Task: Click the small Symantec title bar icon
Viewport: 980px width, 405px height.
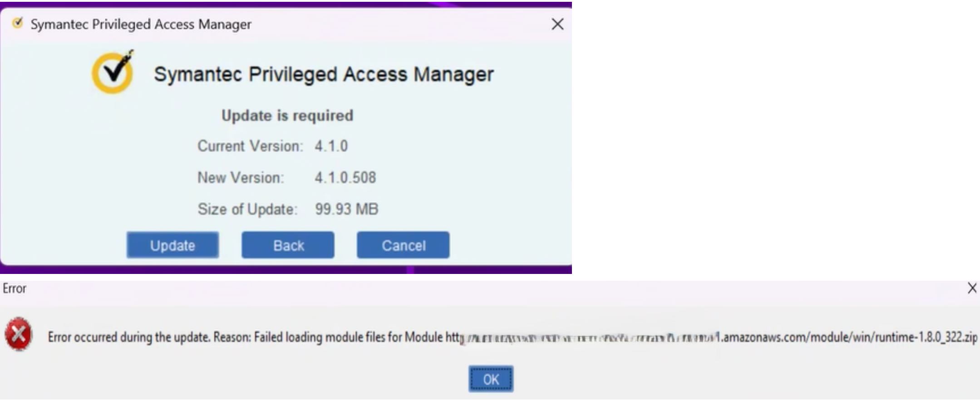Action: click(x=18, y=23)
